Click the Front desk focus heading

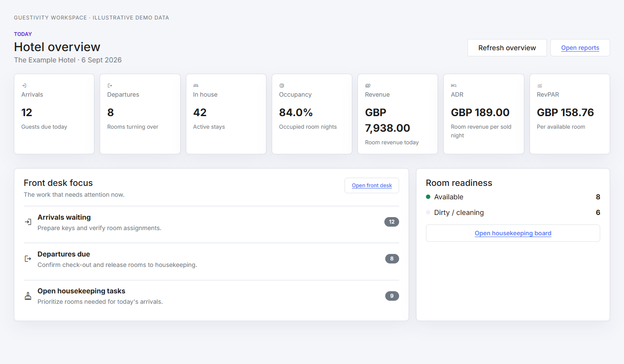tap(58, 183)
